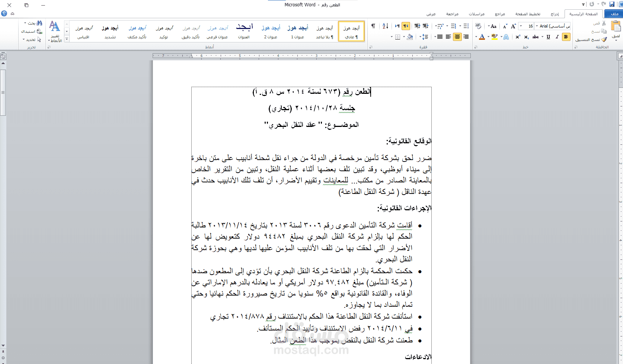Toggle left-to-right text direction
The height and width of the screenshot is (364, 623).
pyautogui.click(x=397, y=26)
